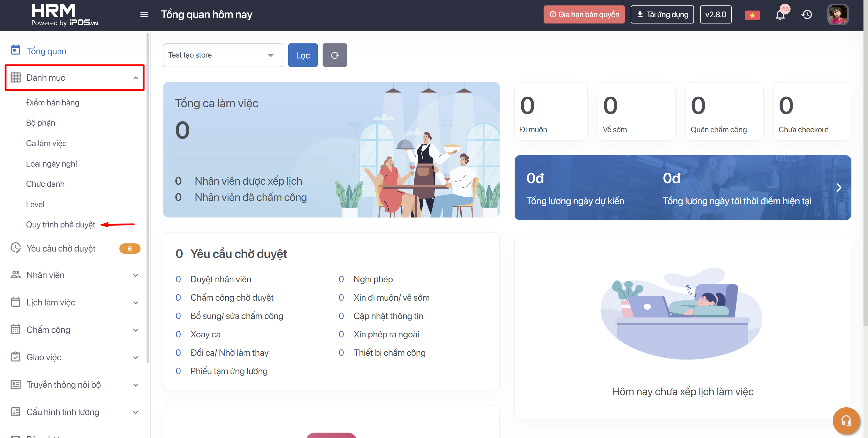The width and height of the screenshot is (868, 438).
Task: Open the headset support chat button
Action: [x=846, y=420]
